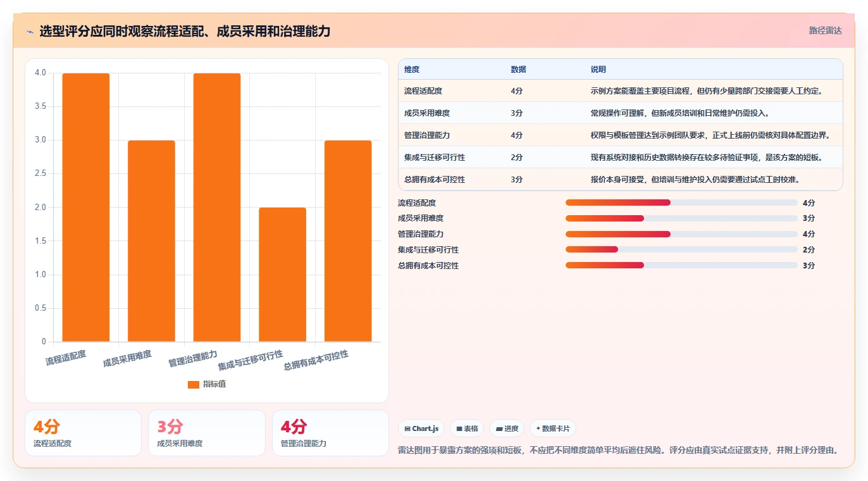Click the lightning icon beside the title
This screenshot has width=868, height=481.
(x=30, y=31)
